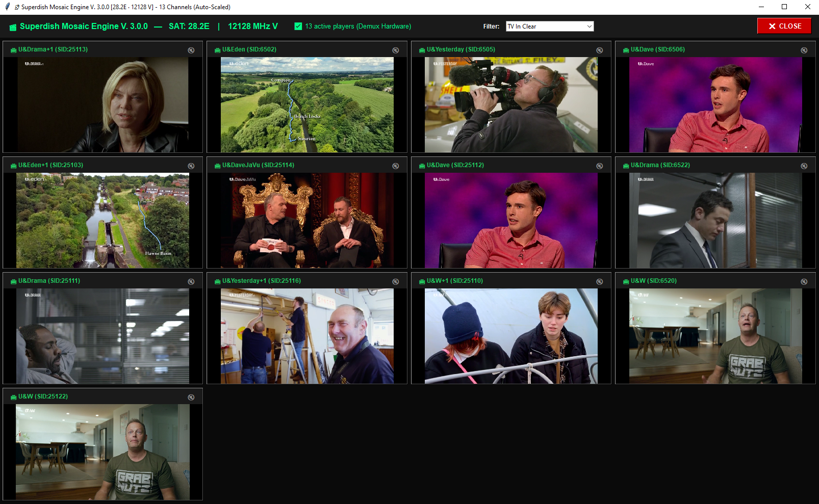Click the "U&Eden+1 (SID:25103)" channel title
The image size is (819, 504).
click(x=50, y=165)
